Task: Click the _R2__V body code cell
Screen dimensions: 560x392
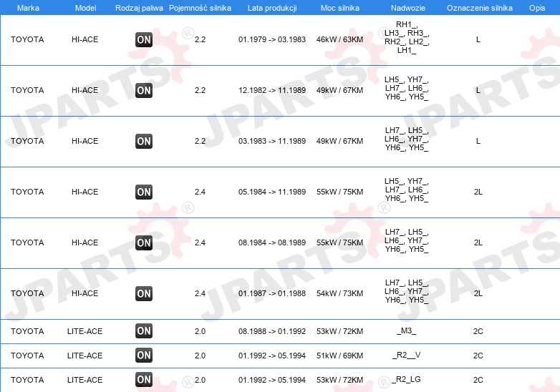Action: point(407,356)
